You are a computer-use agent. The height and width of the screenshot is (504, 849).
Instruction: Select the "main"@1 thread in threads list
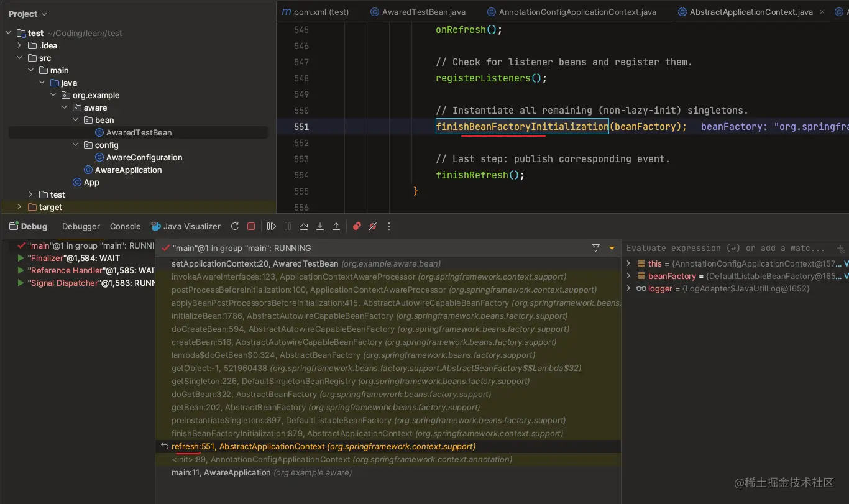(86, 245)
